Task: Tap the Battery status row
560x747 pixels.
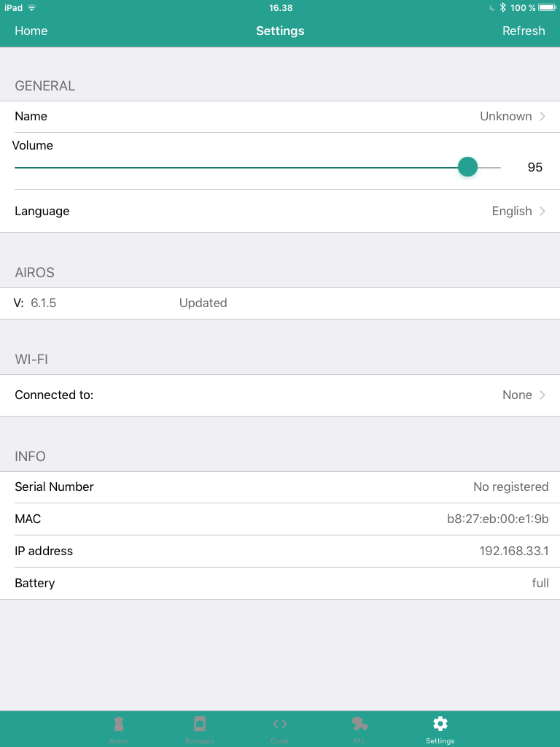Action: coord(280,584)
